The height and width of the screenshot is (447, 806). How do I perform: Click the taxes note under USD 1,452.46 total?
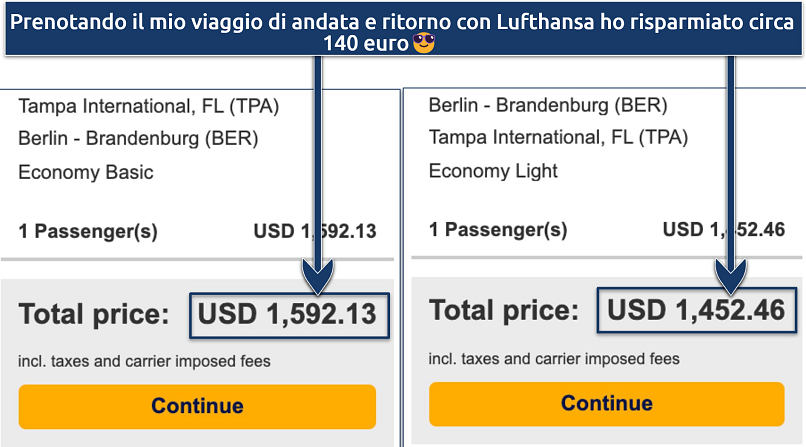coord(554,358)
